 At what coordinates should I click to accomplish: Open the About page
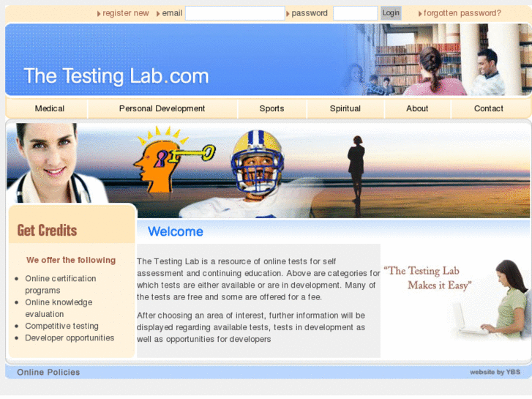click(x=417, y=108)
